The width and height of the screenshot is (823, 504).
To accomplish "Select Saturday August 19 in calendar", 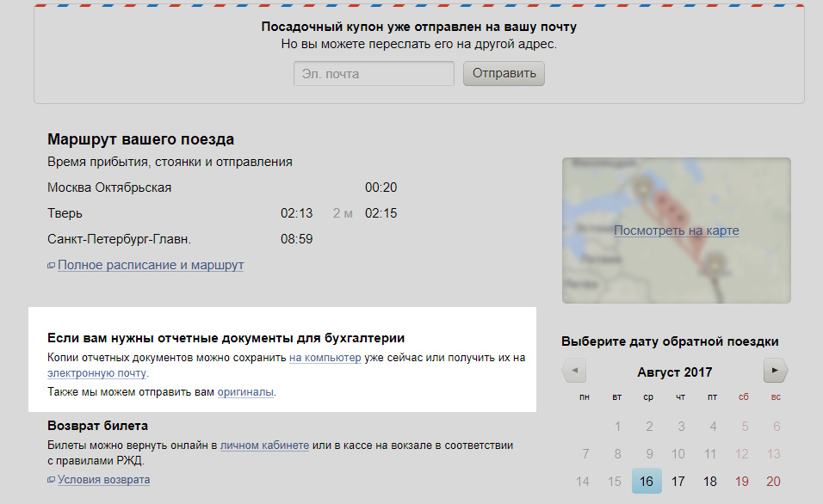I will 742,482.
